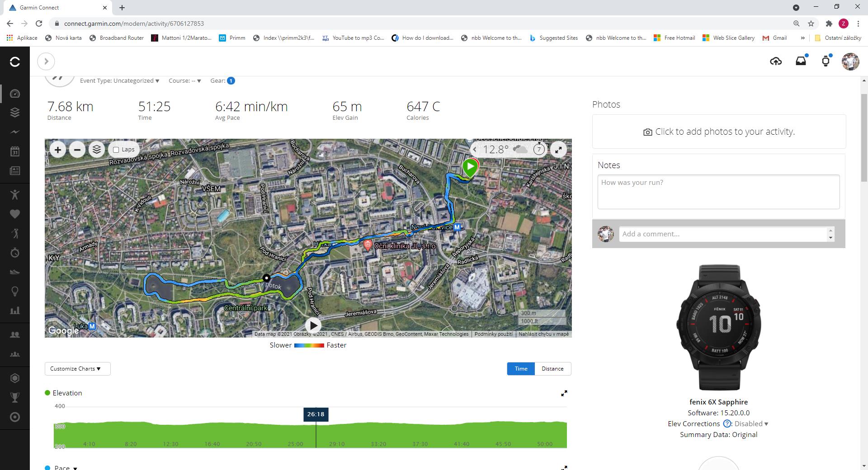This screenshot has height=470, width=868.
Task: Open Ostatní záložky bookmarks folder
Action: point(838,38)
